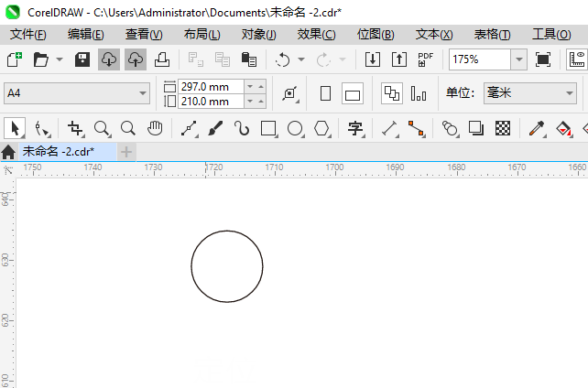
Task: Select the Crop tool
Action: (x=75, y=129)
